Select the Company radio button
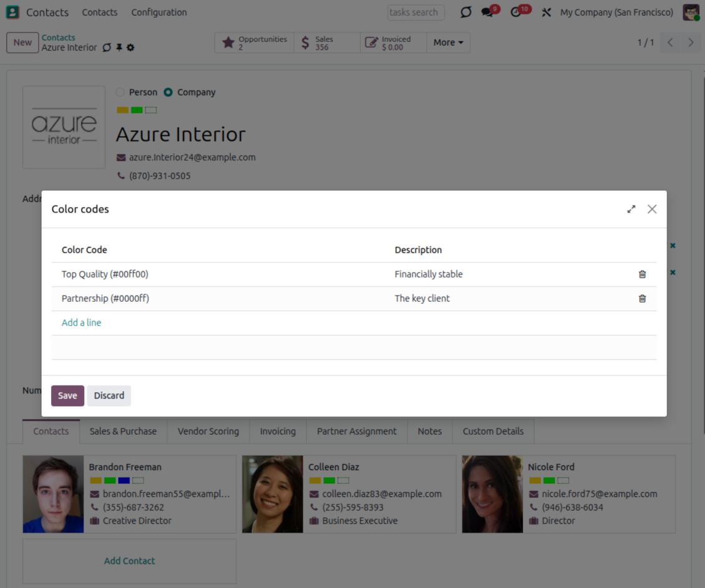 pos(168,92)
